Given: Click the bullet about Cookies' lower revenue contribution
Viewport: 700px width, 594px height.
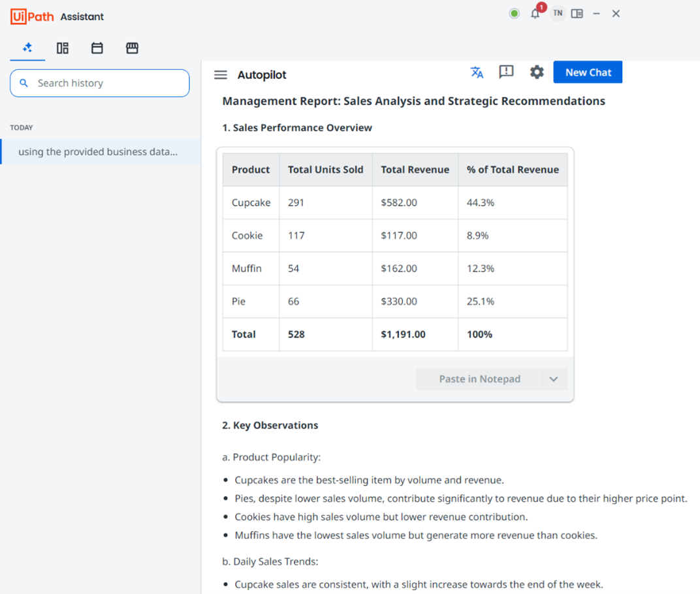Looking at the screenshot, I should tap(381, 517).
